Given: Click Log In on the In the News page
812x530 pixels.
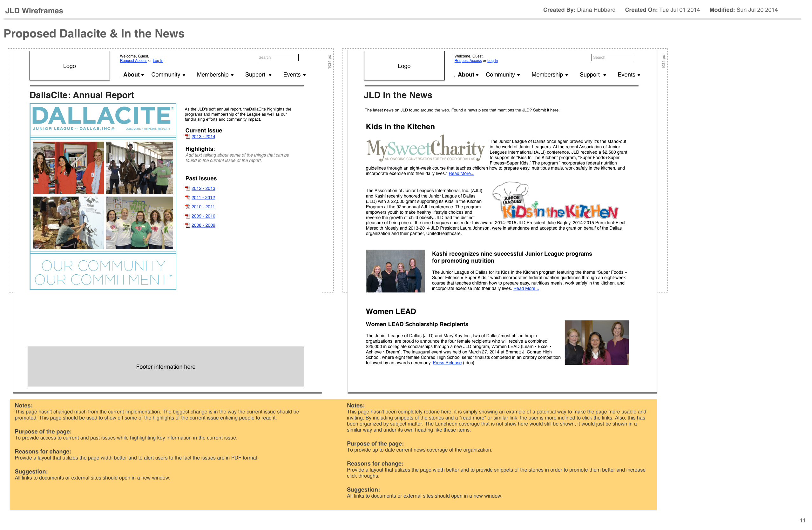Looking at the screenshot, I should point(492,61).
